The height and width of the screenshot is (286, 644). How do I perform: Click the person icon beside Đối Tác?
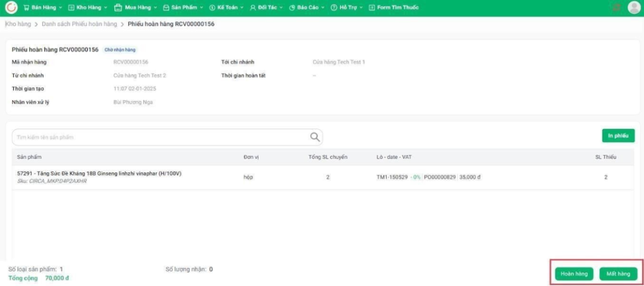point(252,8)
